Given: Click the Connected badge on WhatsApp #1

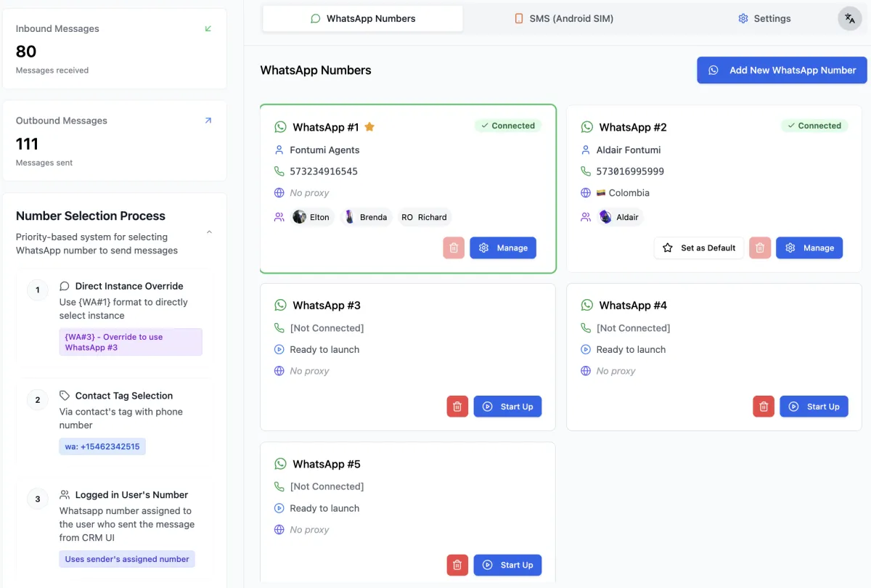Looking at the screenshot, I should (x=508, y=126).
